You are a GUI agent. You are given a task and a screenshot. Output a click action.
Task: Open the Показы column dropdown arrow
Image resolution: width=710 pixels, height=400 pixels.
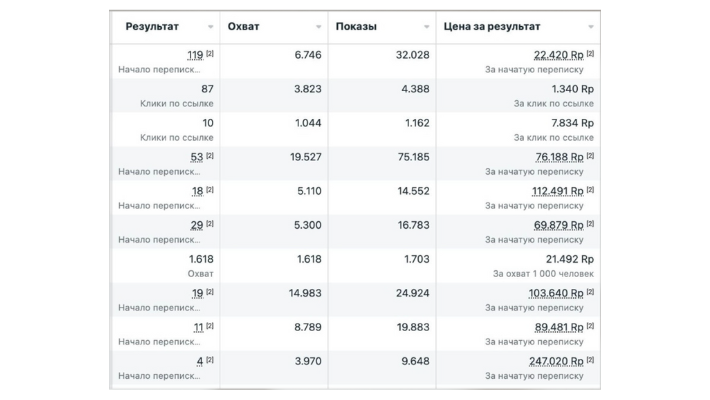pyautogui.click(x=427, y=27)
